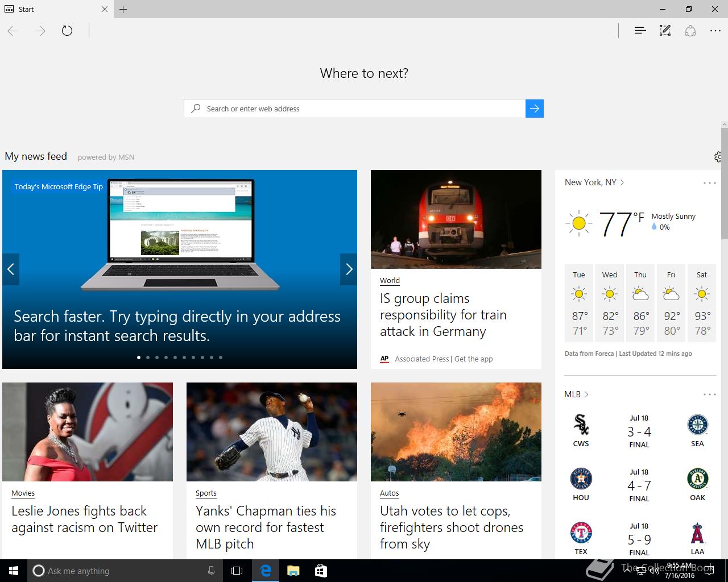Open File Explorer from taskbar
Screen dimensions: 728x582
tap(293, 571)
